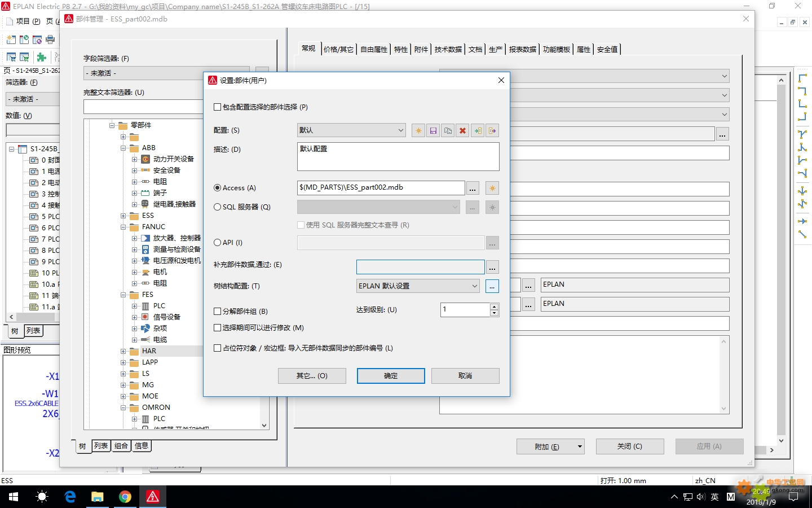Open browse button for supplementary parts data
This screenshot has height=508, width=812.
(x=492, y=267)
